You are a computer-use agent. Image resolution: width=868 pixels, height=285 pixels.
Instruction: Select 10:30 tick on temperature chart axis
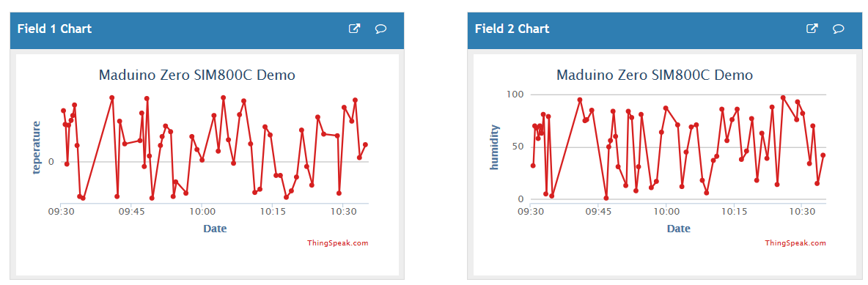point(343,212)
